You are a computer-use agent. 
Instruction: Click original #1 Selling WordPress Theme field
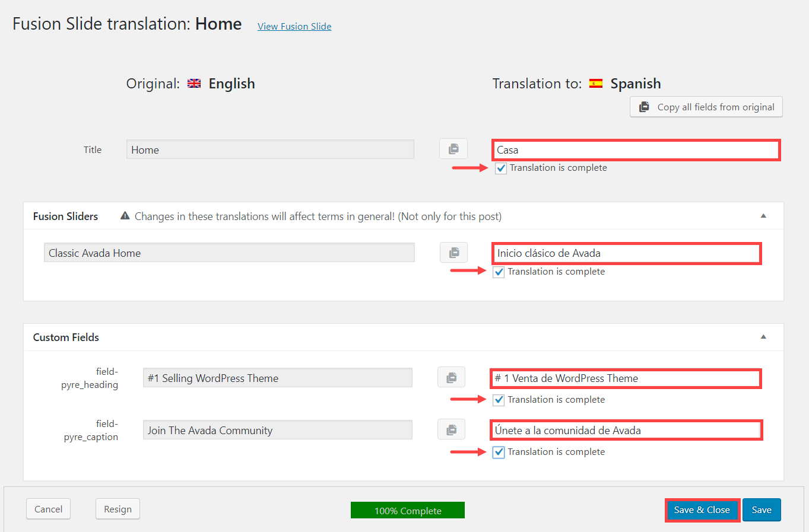tap(278, 378)
